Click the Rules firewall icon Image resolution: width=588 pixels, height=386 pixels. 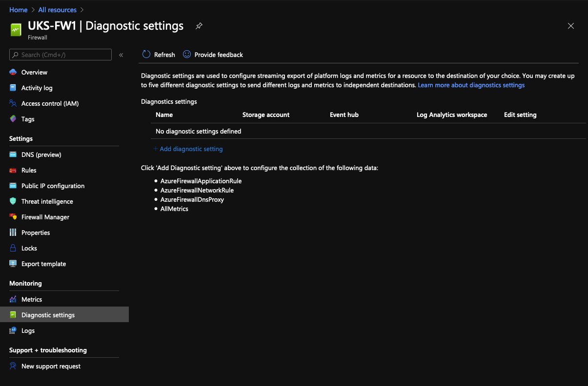tap(13, 170)
